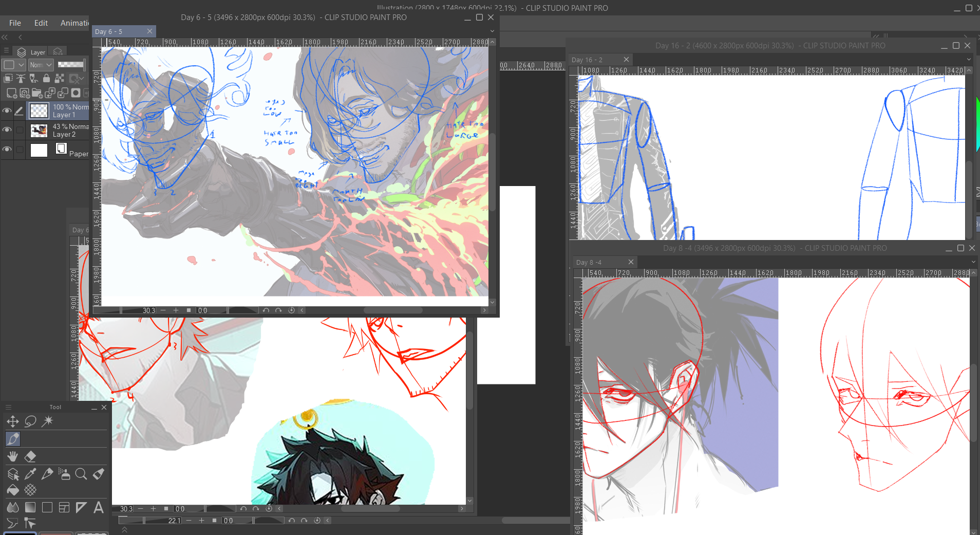Image resolution: width=980 pixels, height=535 pixels.
Task: Select the Frame border tool
Action: tap(64, 508)
